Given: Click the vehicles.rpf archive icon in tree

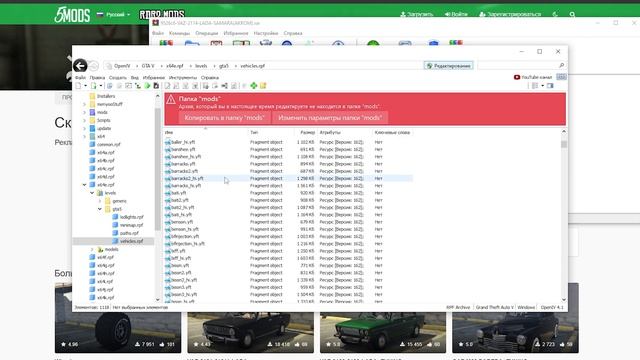Looking at the screenshot, I should pos(116,241).
